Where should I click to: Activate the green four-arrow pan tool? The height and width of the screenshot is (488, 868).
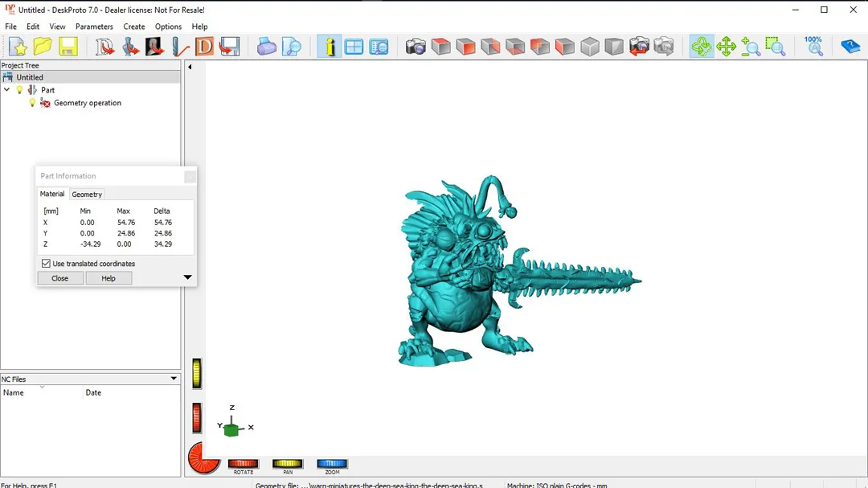tap(726, 47)
